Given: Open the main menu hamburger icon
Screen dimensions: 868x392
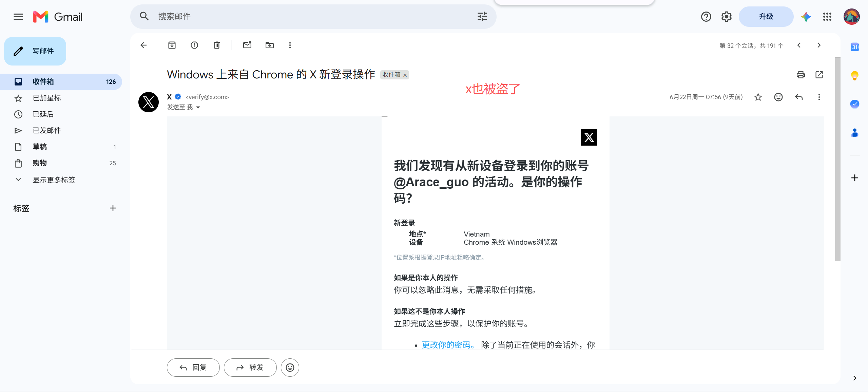Looking at the screenshot, I should tap(18, 17).
